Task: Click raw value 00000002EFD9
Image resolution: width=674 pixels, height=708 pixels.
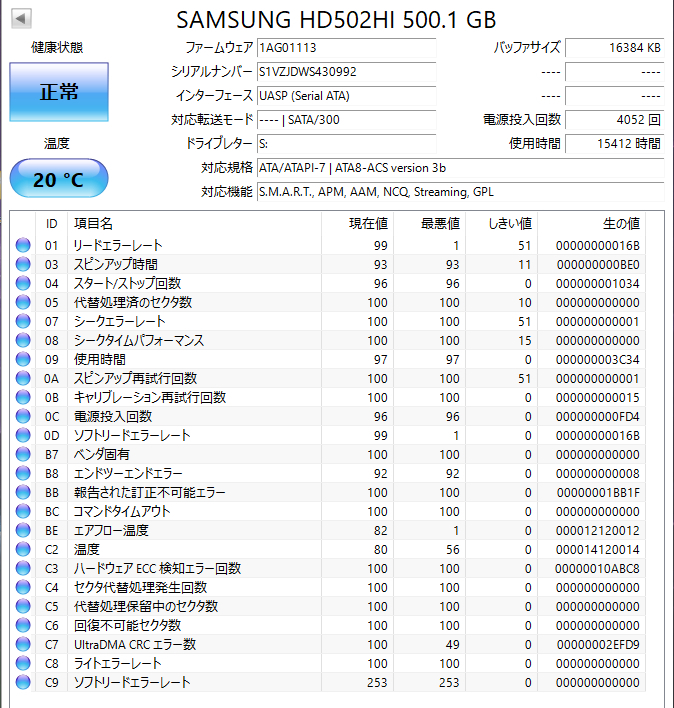Action: tap(598, 645)
